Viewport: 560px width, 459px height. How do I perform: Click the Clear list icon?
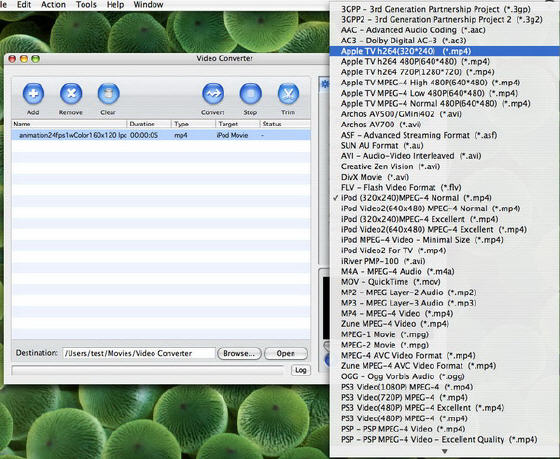tap(109, 94)
